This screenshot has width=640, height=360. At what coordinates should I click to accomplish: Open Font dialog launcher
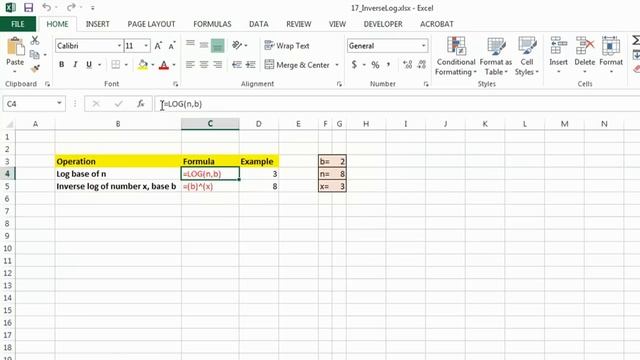click(x=176, y=84)
